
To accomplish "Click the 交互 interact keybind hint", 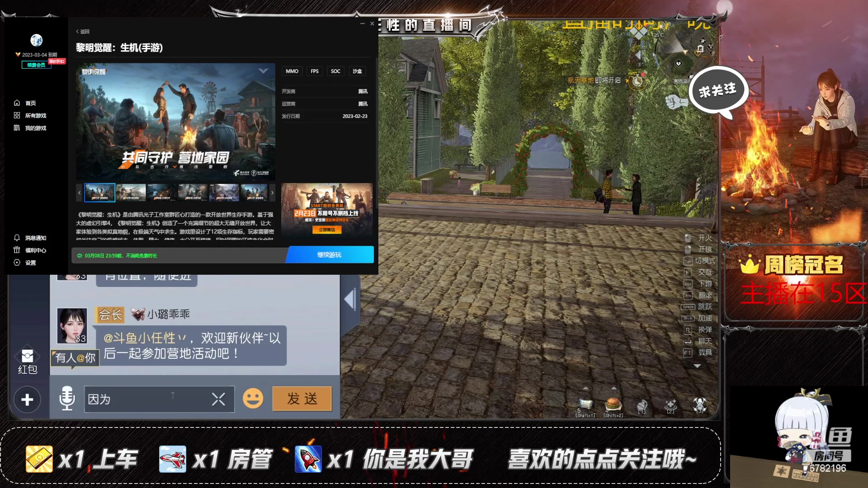I will [698, 272].
